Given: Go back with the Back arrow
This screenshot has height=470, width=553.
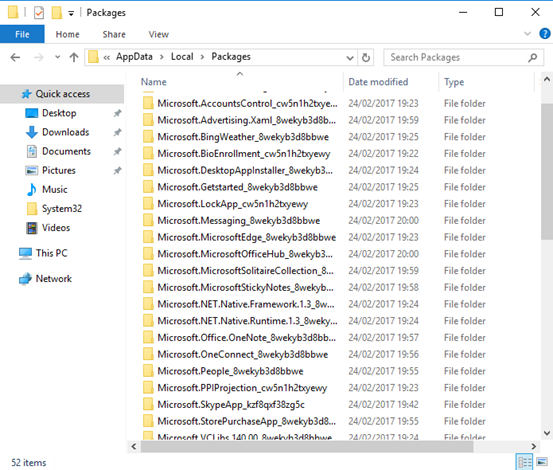Looking at the screenshot, I should pyautogui.click(x=15, y=57).
